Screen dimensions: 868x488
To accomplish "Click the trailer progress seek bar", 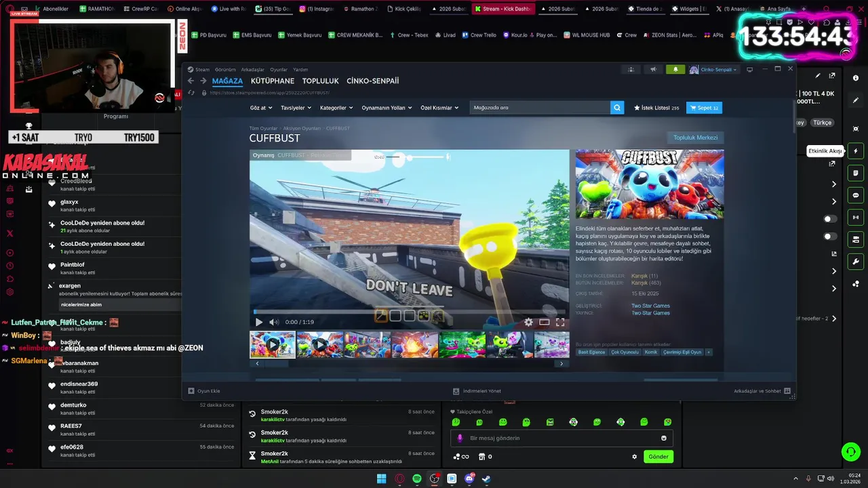I will (x=410, y=312).
